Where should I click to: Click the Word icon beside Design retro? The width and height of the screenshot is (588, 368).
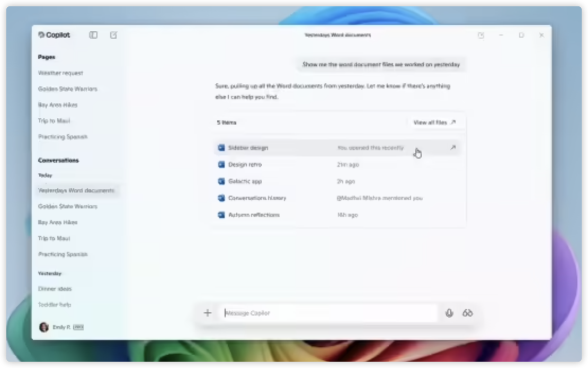[x=221, y=164]
